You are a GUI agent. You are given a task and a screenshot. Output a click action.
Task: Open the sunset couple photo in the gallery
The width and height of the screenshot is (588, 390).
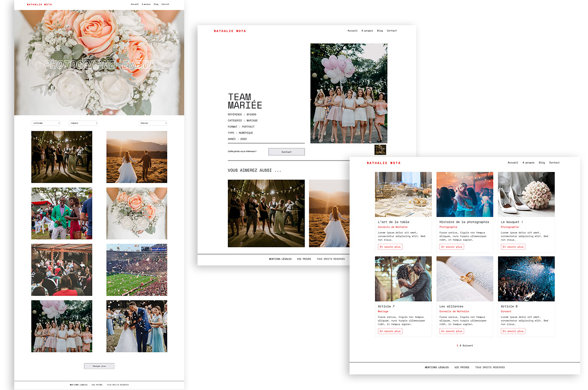(x=137, y=157)
